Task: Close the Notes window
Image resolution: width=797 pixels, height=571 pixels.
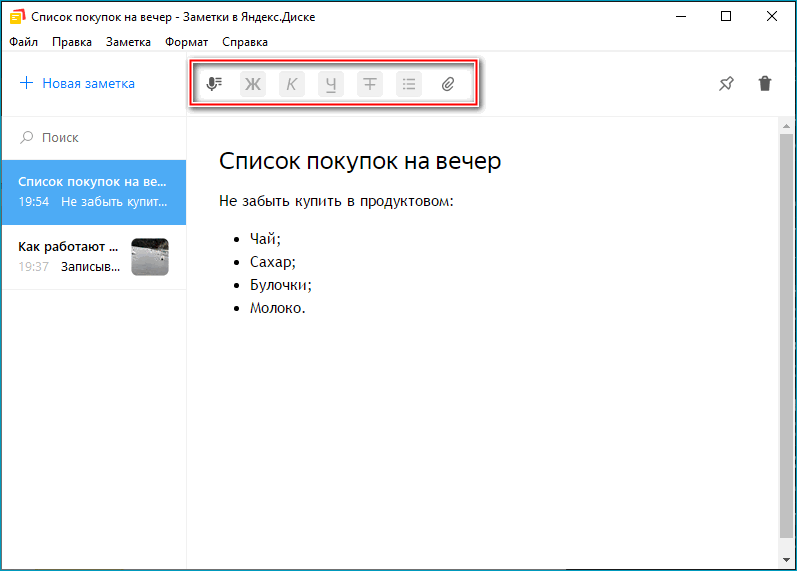Action: (x=772, y=16)
